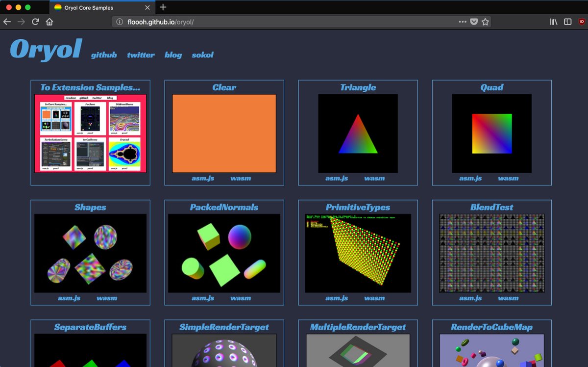Open the MultipleRenderTarget preview image

tap(358, 350)
